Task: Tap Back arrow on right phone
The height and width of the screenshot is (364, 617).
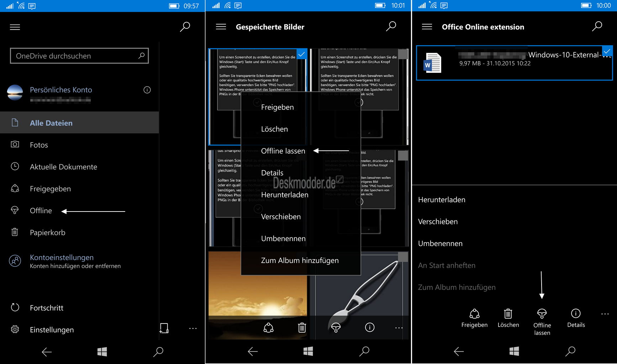Action: coord(459,352)
